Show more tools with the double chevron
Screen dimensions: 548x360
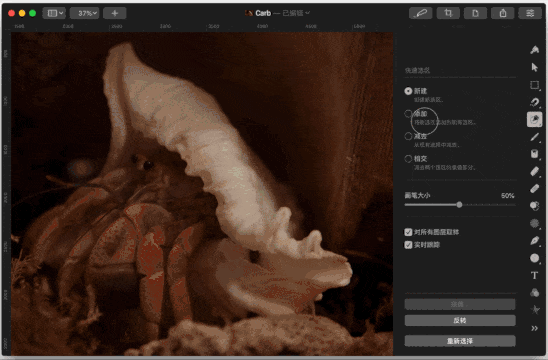pos(534,328)
